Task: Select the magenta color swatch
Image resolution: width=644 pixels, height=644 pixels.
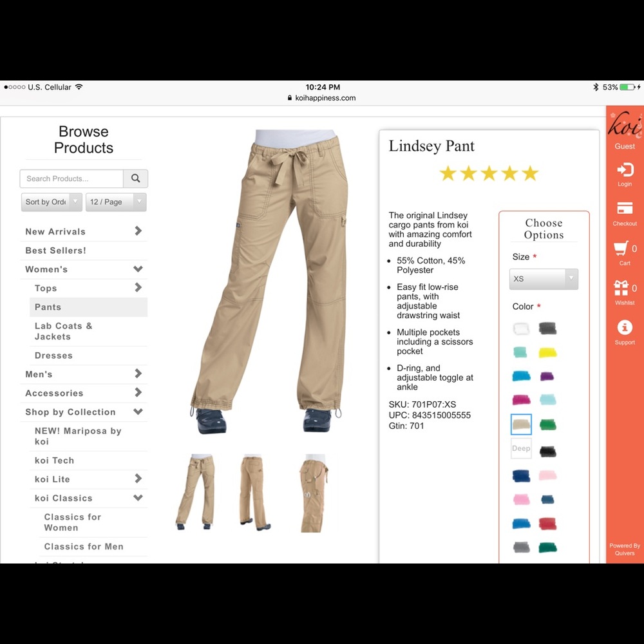Action: [521, 400]
